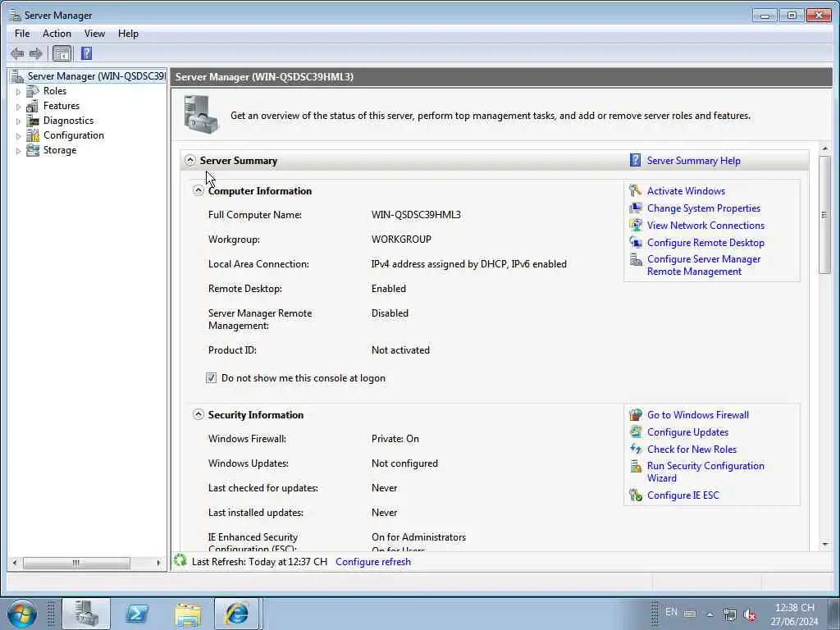Open the Action menu
The width and height of the screenshot is (840, 630).
coord(57,33)
